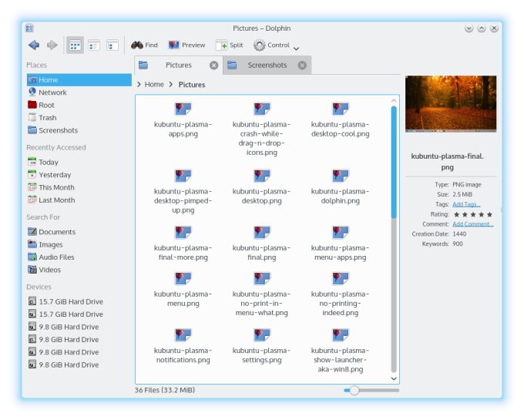Open Root folder in Places
This screenshot has width=524, height=420.
coord(46,105)
